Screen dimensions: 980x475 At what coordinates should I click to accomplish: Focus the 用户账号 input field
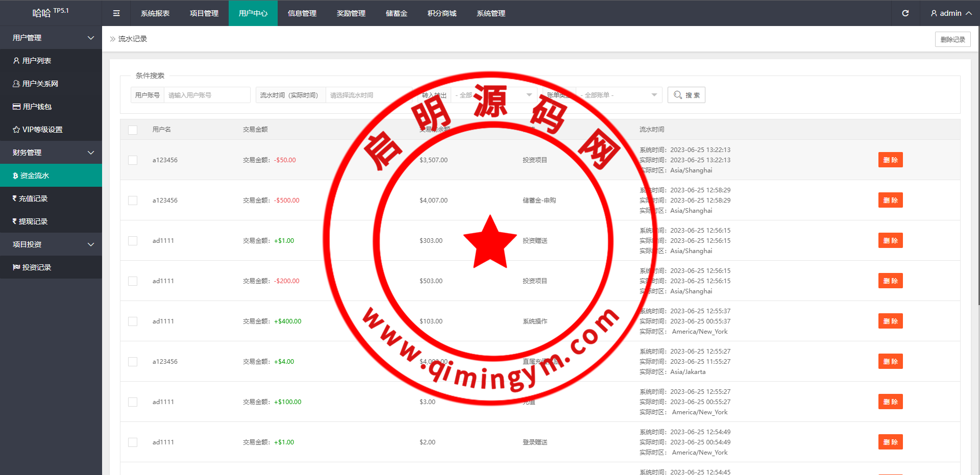(206, 95)
